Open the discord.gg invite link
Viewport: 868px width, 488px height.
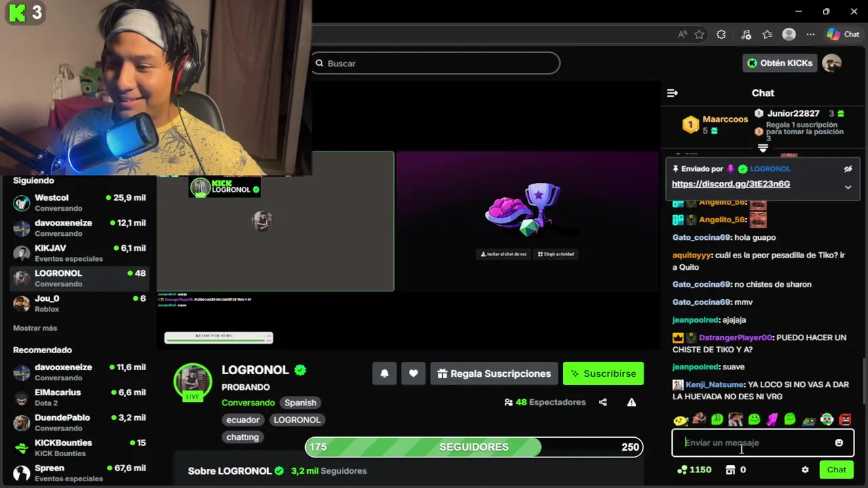pos(731,184)
